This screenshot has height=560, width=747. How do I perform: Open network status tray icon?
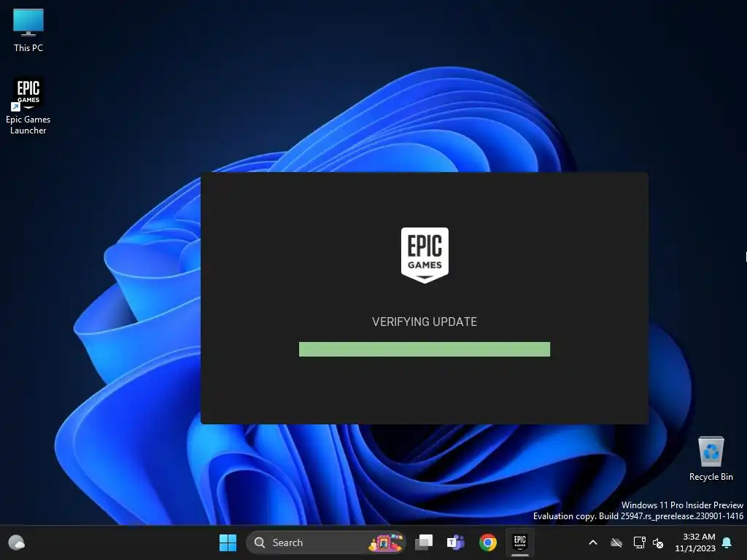tap(639, 542)
